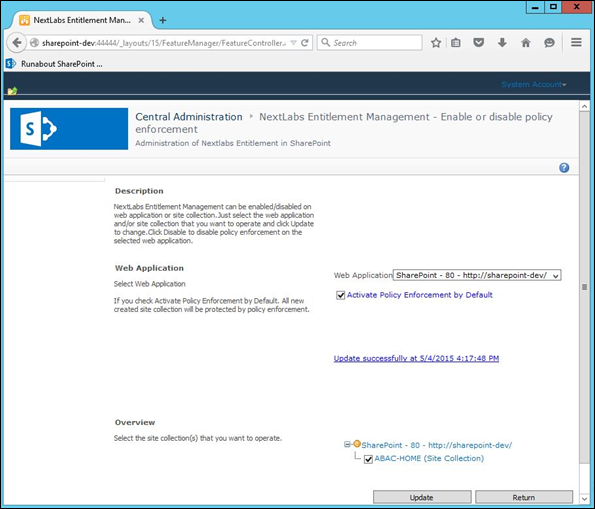Toggle Activate Policy Enforcement by Default checkbox
This screenshot has height=509, width=595.
coord(340,295)
